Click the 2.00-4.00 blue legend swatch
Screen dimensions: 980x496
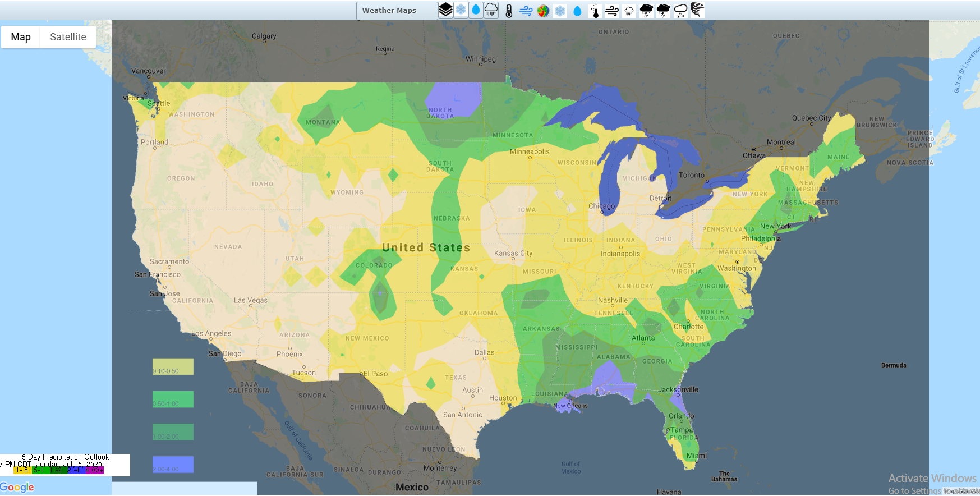tap(173, 465)
